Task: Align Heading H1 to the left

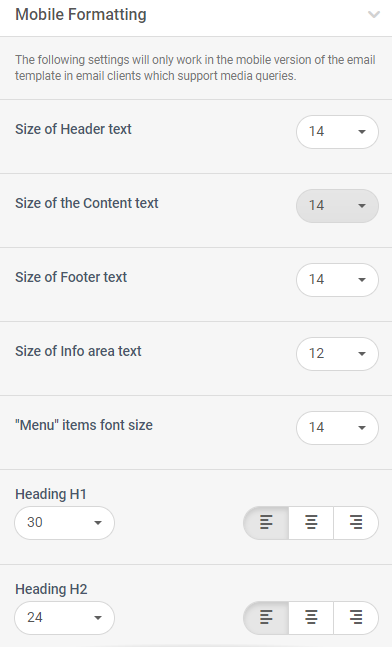Action: coord(266,523)
